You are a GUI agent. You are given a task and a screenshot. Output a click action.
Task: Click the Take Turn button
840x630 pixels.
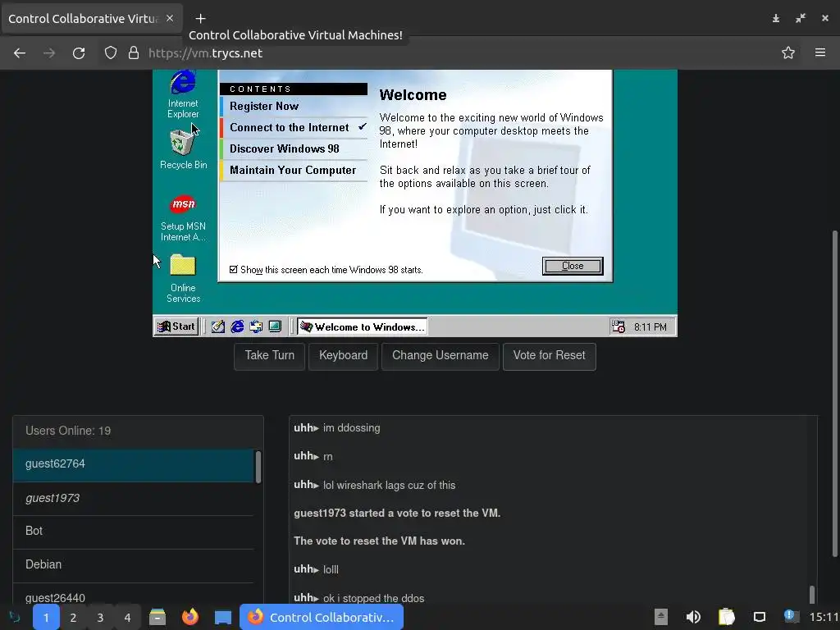[269, 356]
